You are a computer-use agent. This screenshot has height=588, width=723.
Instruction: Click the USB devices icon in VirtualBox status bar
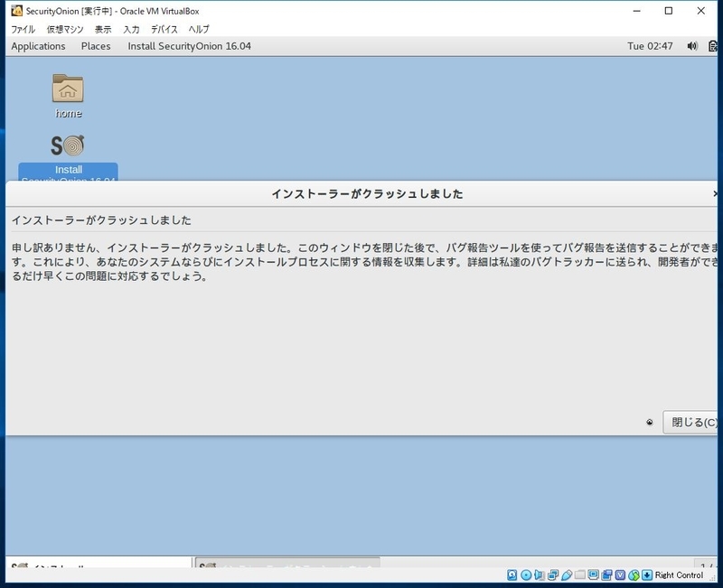tap(564, 579)
